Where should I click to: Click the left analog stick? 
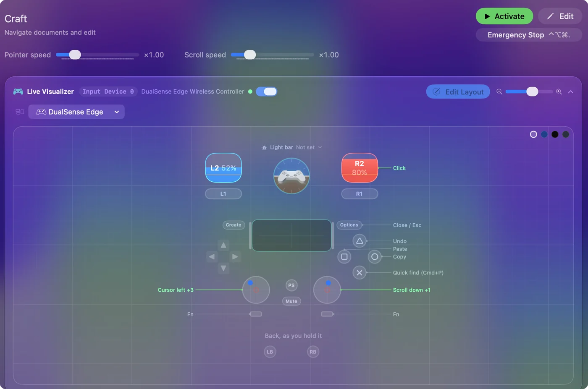[256, 290]
